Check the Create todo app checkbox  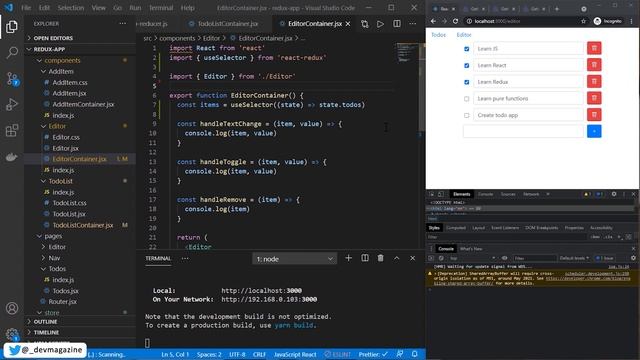point(467,116)
